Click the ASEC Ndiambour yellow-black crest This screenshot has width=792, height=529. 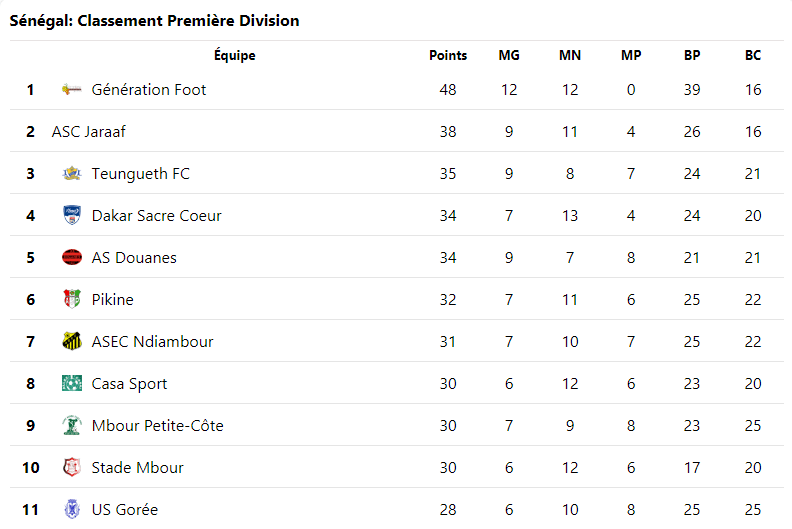pyautogui.click(x=71, y=342)
